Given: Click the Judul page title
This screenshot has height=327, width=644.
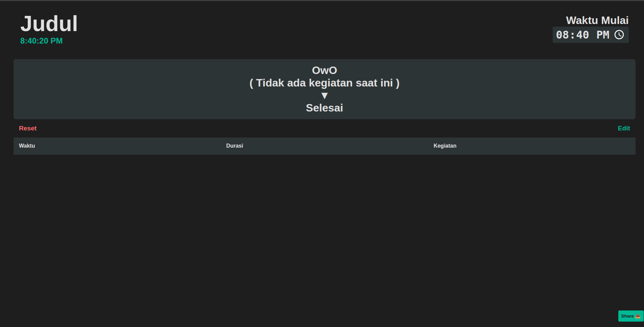Looking at the screenshot, I should coord(49,23).
